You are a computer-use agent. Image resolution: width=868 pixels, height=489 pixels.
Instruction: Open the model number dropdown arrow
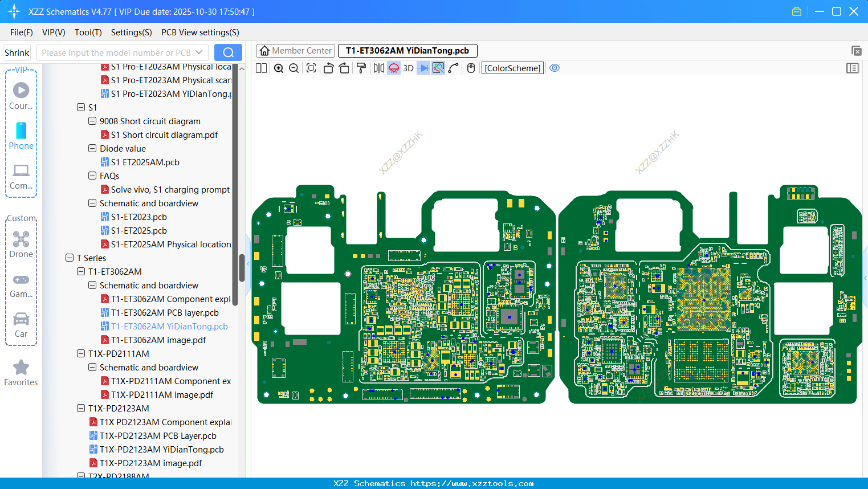tap(199, 52)
